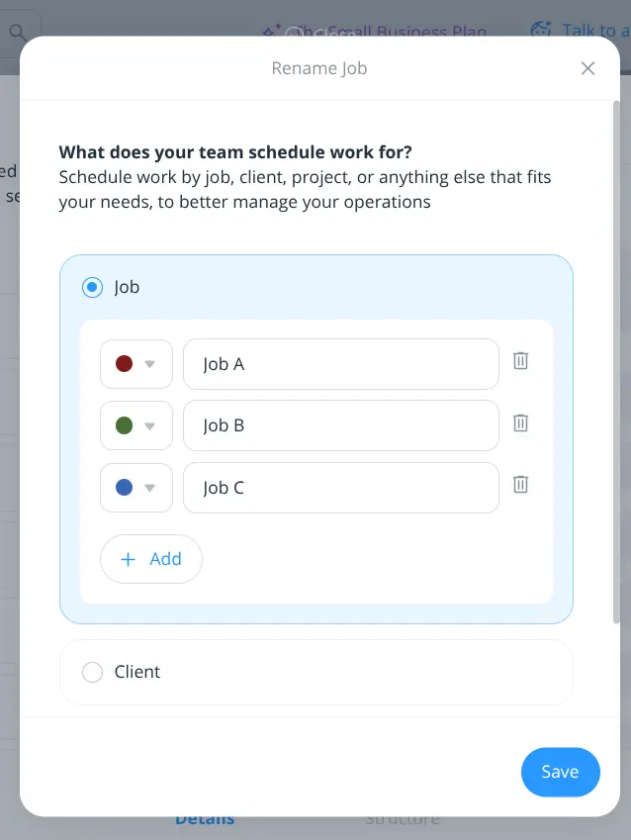Close the Rename Job dialog

[x=588, y=68]
